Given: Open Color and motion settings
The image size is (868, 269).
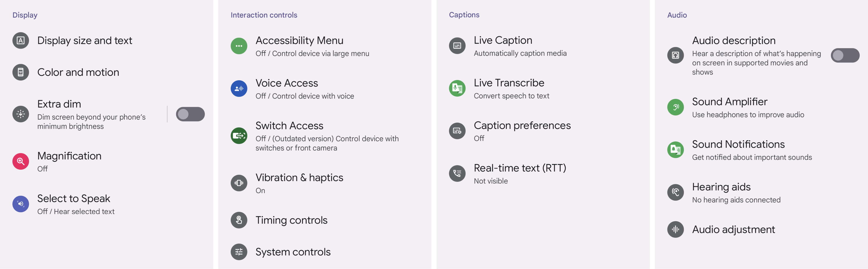Looking at the screenshot, I should coord(106,72).
